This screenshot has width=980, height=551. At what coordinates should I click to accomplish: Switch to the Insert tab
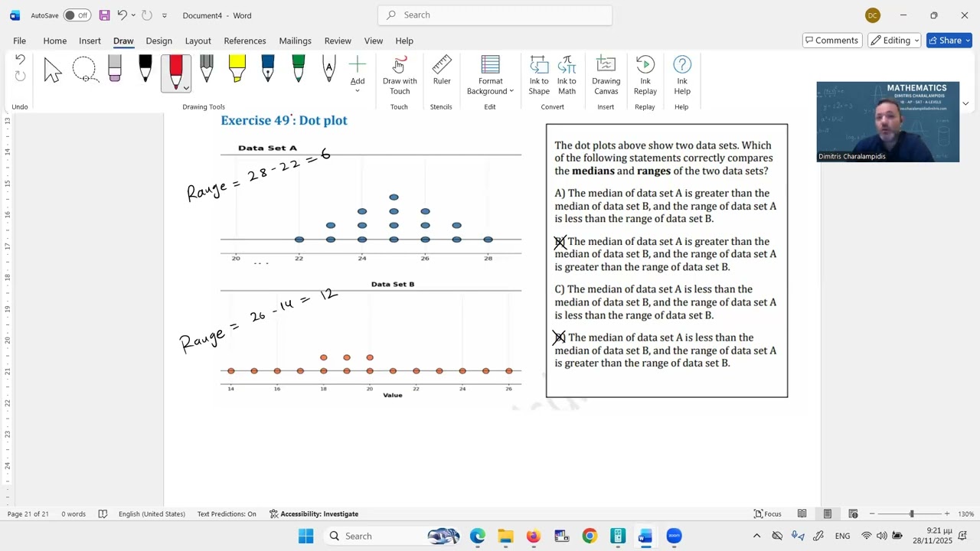tap(90, 41)
